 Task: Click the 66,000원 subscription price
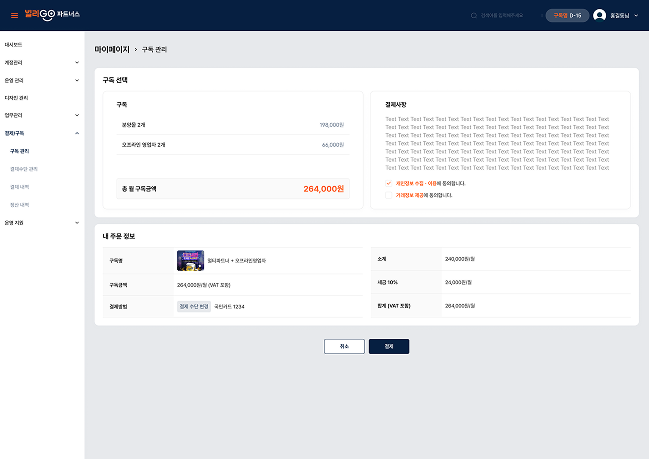(x=333, y=145)
